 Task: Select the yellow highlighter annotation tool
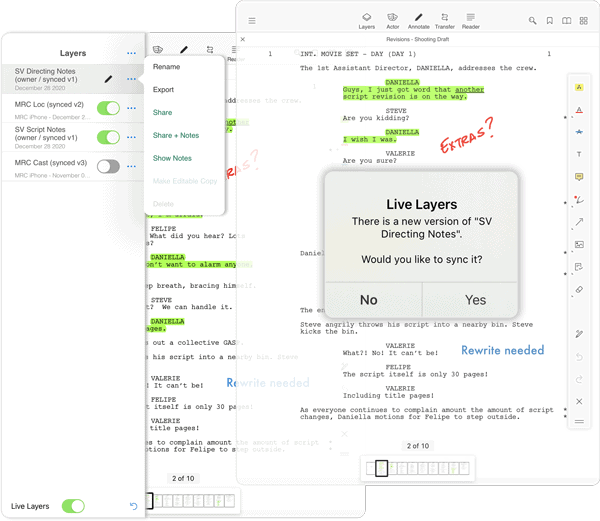coord(579,87)
